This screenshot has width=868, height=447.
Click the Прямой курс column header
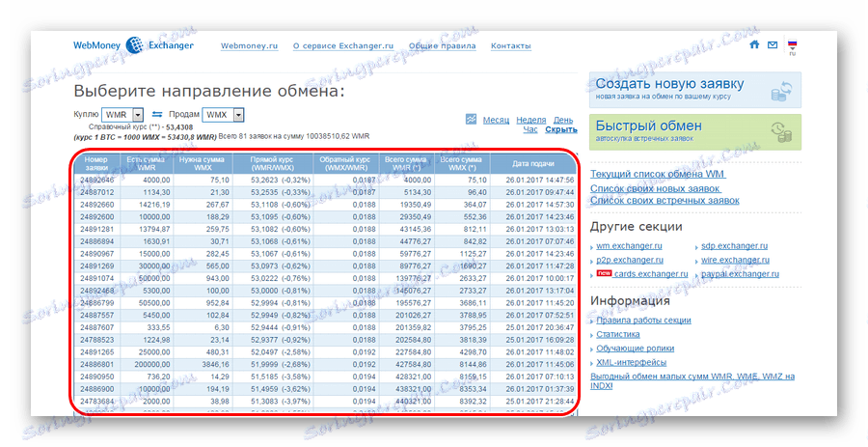272,163
